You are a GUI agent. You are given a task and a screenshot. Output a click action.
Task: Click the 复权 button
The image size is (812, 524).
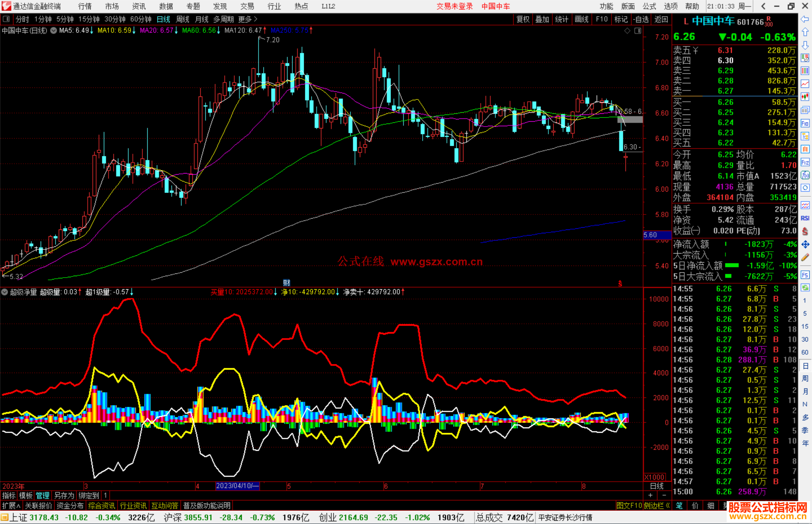coord(523,19)
